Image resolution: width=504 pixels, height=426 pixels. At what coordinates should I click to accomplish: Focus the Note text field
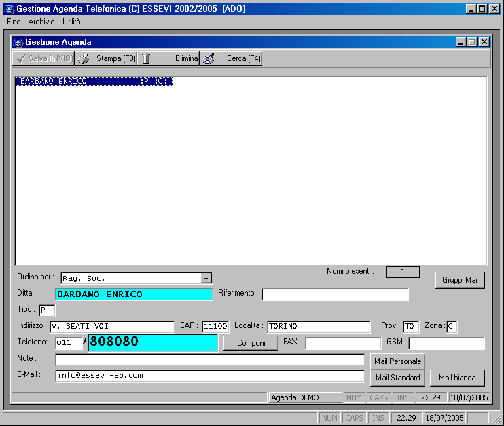pos(210,359)
